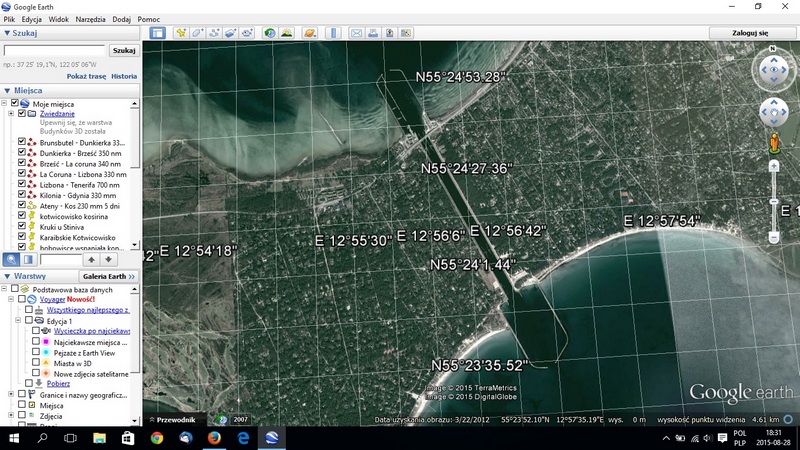800x450 pixels.
Task: Collapse Podstawowa baza danych tree node
Action: point(4,289)
